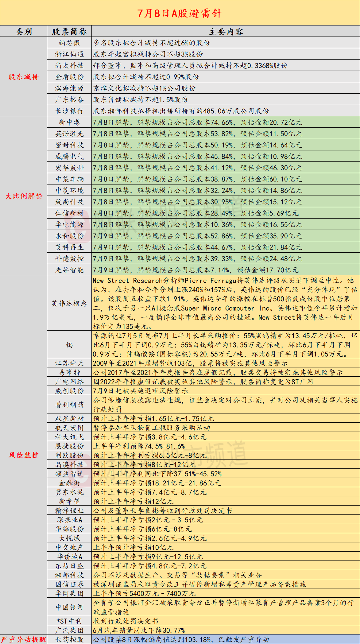Click the 严重异动提醒 category cell
Screen dimensions: 360x644
pyautogui.click(x=24, y=639)
